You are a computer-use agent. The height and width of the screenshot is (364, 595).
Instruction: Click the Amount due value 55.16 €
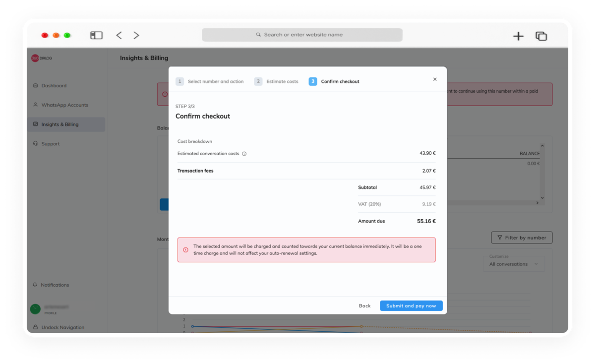coord(426,221)
